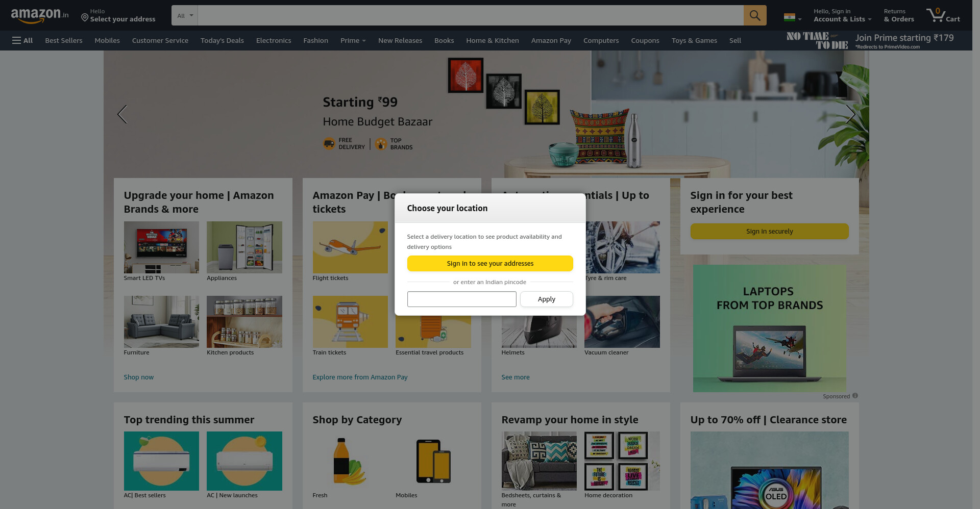The image size is (980, 509).
Task: Click Sign in securely button
Action: [770, 231]
